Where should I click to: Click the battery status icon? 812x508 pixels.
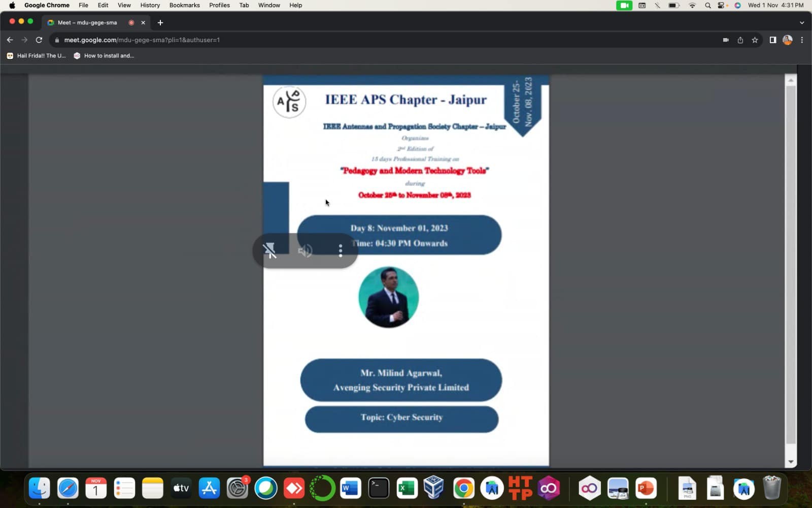click(674, 5)
